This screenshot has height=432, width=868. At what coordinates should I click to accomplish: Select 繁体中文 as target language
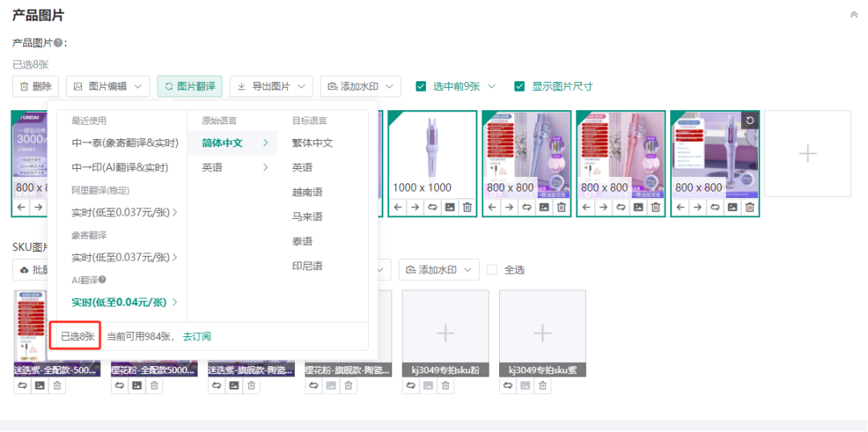click(312, 143)
